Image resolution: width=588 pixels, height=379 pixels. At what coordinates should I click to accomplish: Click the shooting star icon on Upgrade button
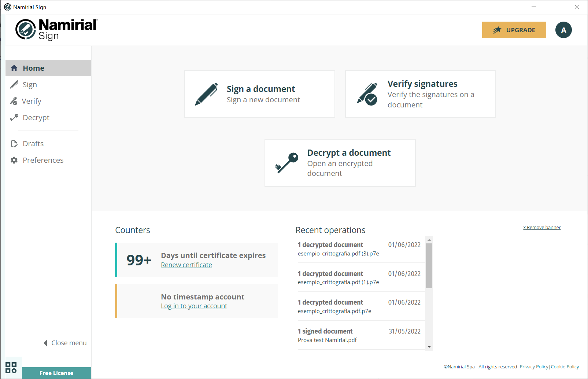coord(497,30)
